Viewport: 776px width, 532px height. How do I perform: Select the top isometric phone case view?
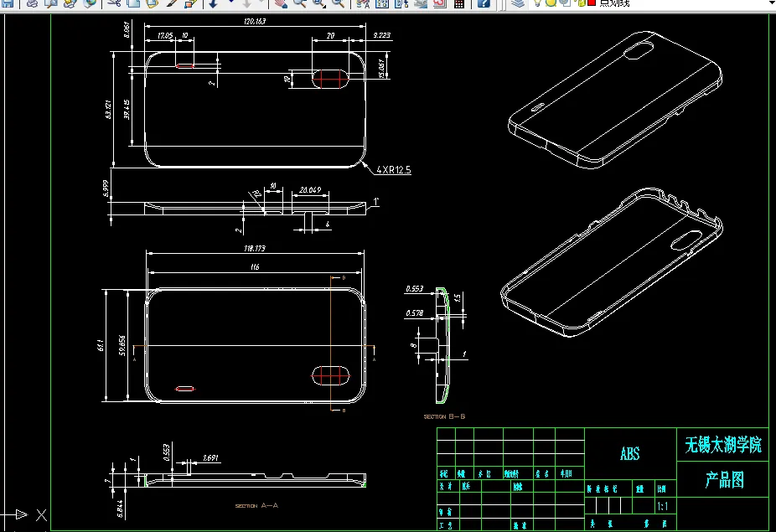(615, 99)
